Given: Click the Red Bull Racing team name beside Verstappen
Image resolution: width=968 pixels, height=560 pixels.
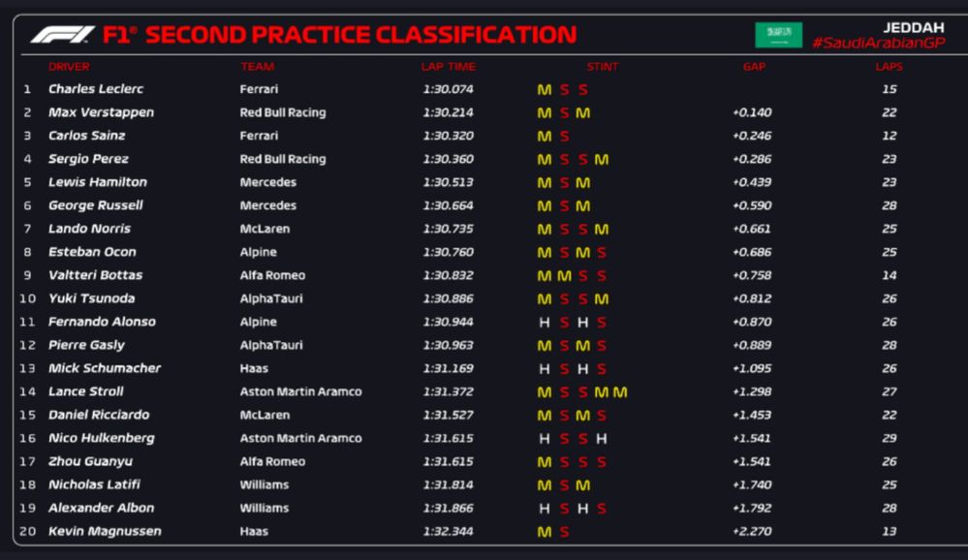Looking at the screenshot, I should click(x=283, y=112).
